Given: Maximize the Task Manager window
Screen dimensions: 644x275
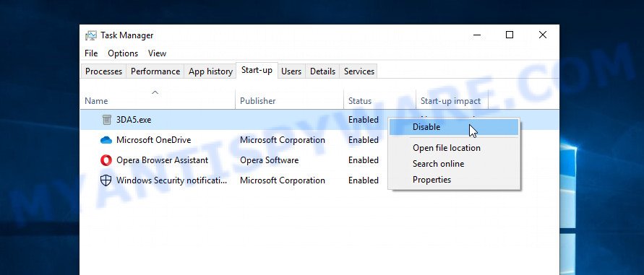Looking at the screenshot, I should (x=510, y=35).
